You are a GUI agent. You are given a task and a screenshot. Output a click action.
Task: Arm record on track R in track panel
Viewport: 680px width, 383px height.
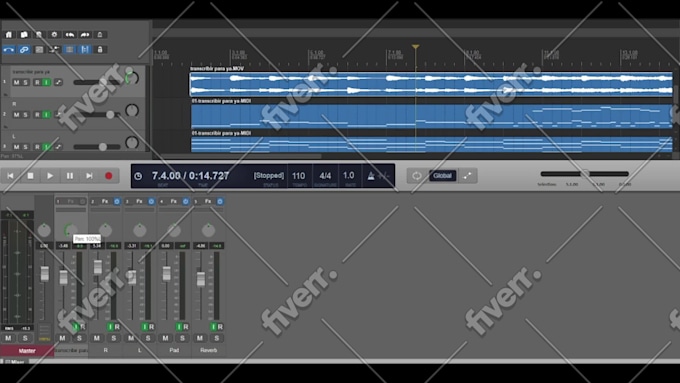pos(37,115)
